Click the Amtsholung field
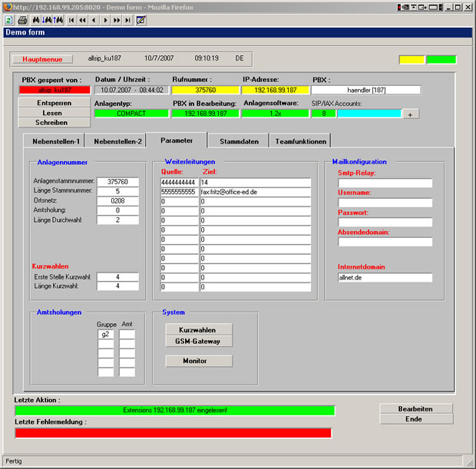476x469 pixels. pos(117,210)
